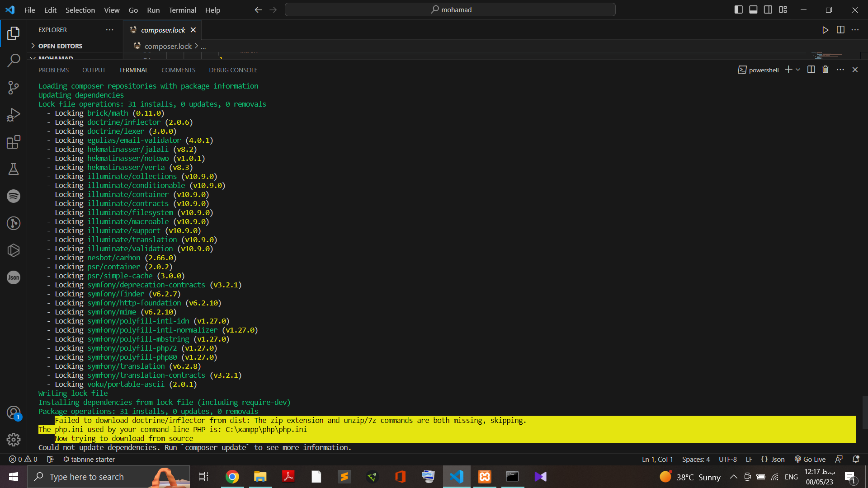The height and width of the screenshot is (488, 868).
Task: Click the terminal vertical scrollbar
Action: tap(865, 412)
